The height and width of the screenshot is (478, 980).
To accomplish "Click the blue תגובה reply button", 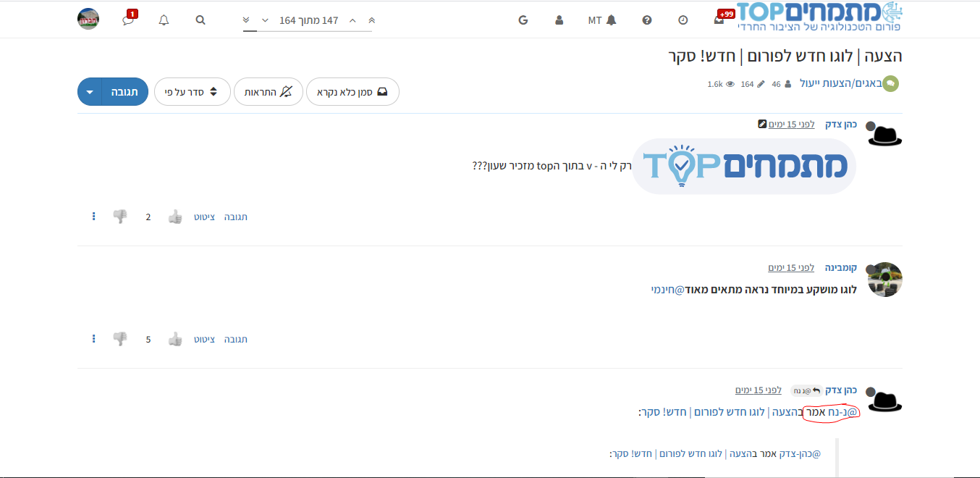I will click(x=124, y=92).
